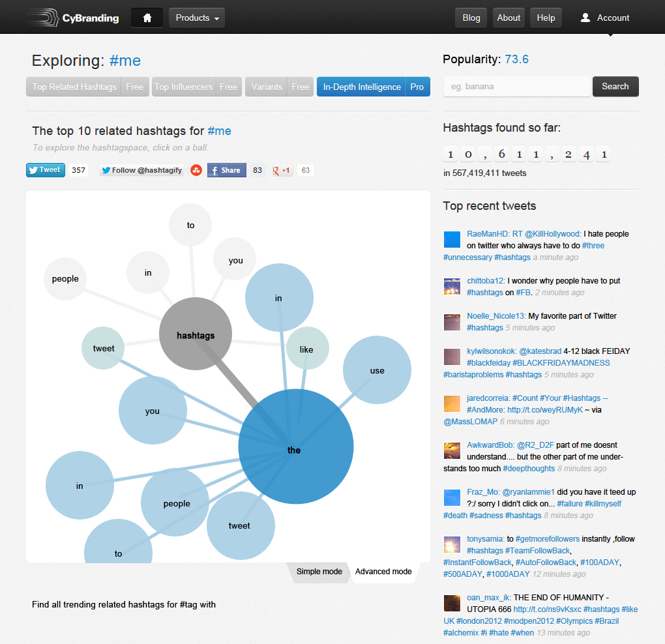The width and height of the screenshot is (665, 644).
Task: Click the Facebook Share button
Action: click(226, 170)
